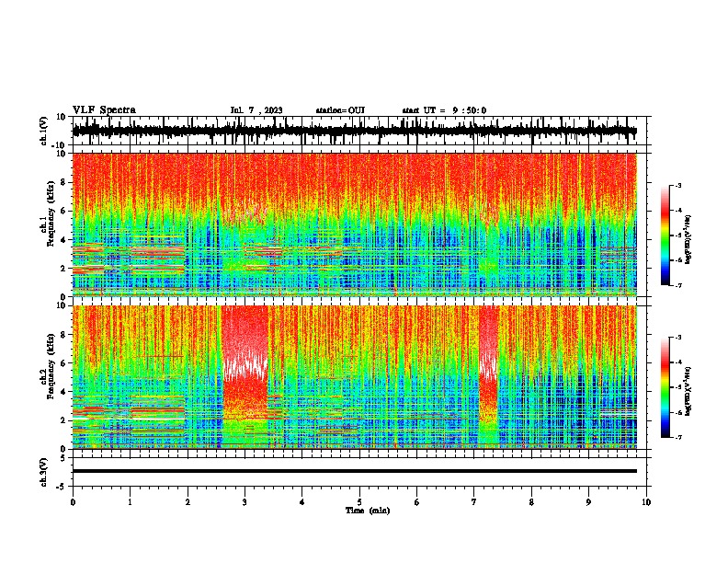The width and height of the screenshot is (728, 563).
Task: Click the ch.1 spectrogram color bar
Action: click(x=665, y=236)
